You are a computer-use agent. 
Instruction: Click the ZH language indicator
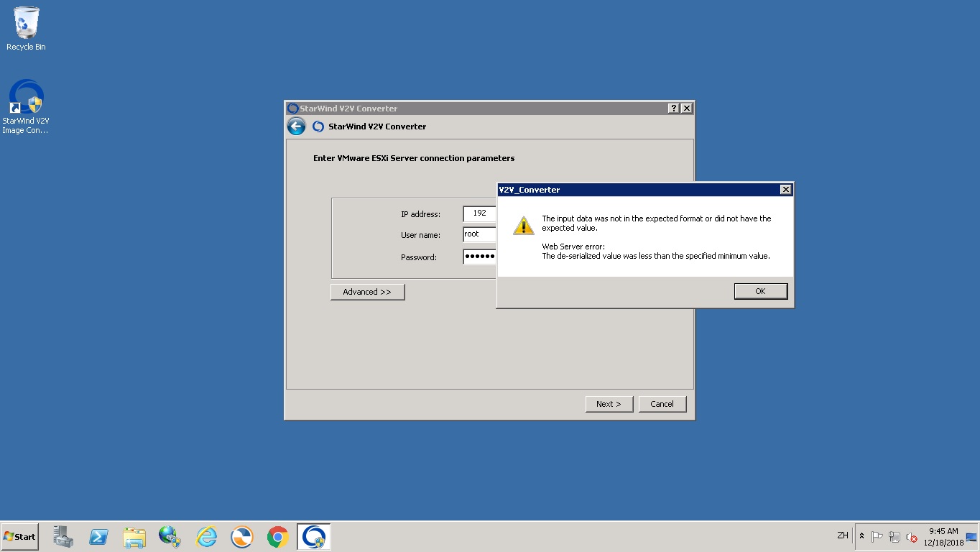[843, 535]
